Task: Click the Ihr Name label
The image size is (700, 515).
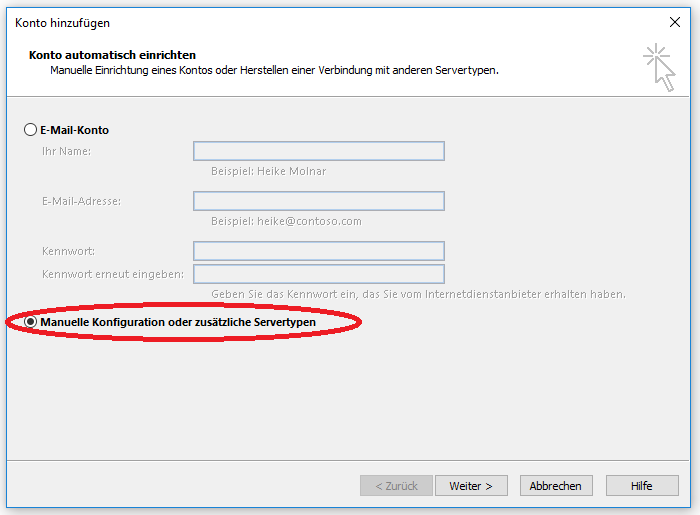Action: [67, 151]
